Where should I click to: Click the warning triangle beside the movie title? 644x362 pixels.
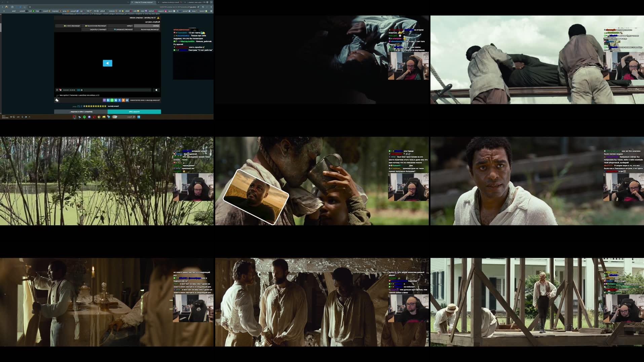(158, 18)
